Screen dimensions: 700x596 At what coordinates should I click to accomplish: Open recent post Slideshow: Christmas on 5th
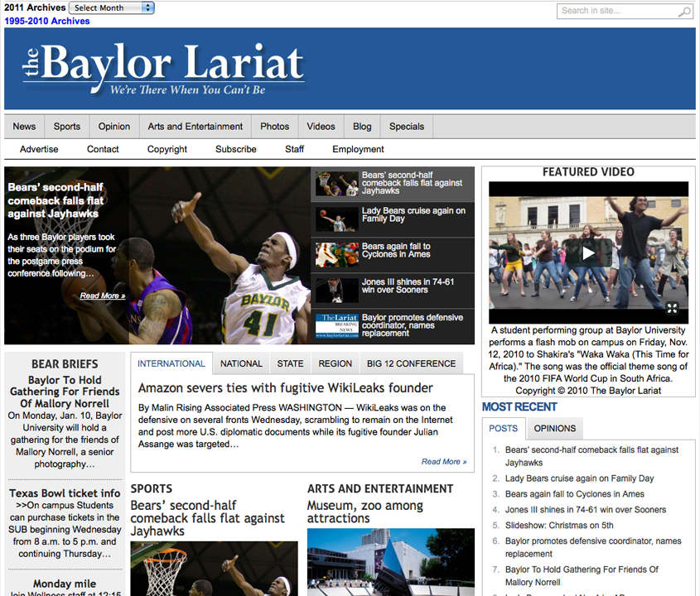tap(559, 525)
